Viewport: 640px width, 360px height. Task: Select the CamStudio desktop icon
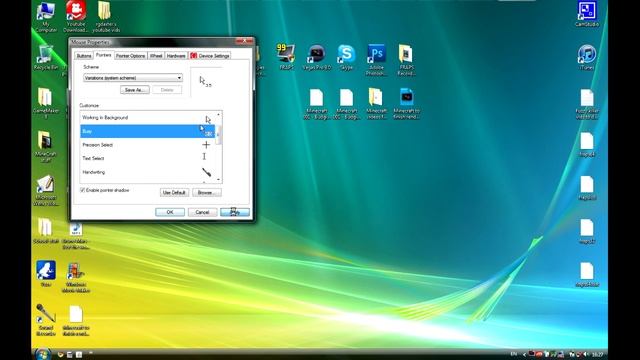(x=587, y=14)
